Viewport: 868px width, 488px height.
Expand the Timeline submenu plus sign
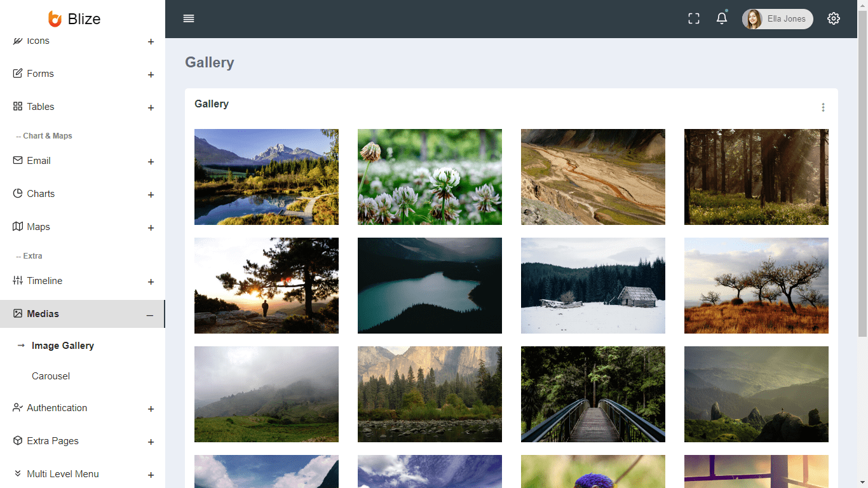click(151, 282)
